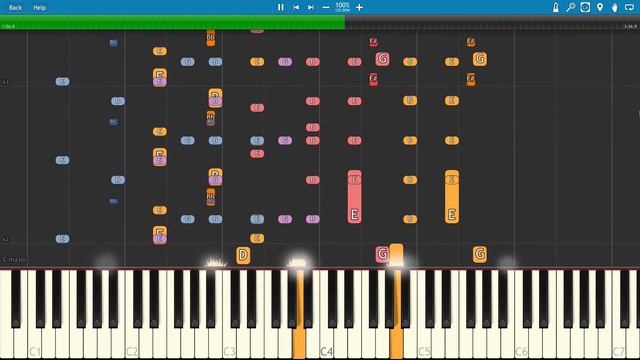
Task: Decrease playback speed with minus button
Action: [326, 7]
